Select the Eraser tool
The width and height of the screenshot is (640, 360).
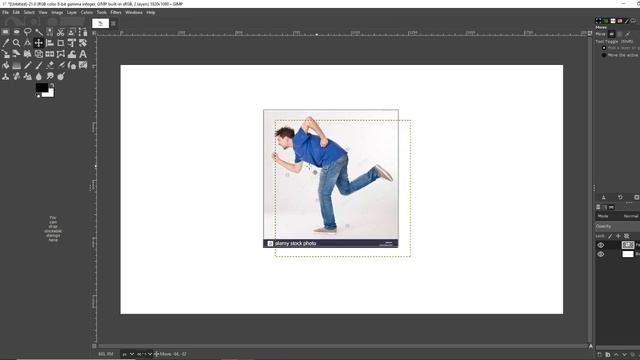tap(49, 65)
